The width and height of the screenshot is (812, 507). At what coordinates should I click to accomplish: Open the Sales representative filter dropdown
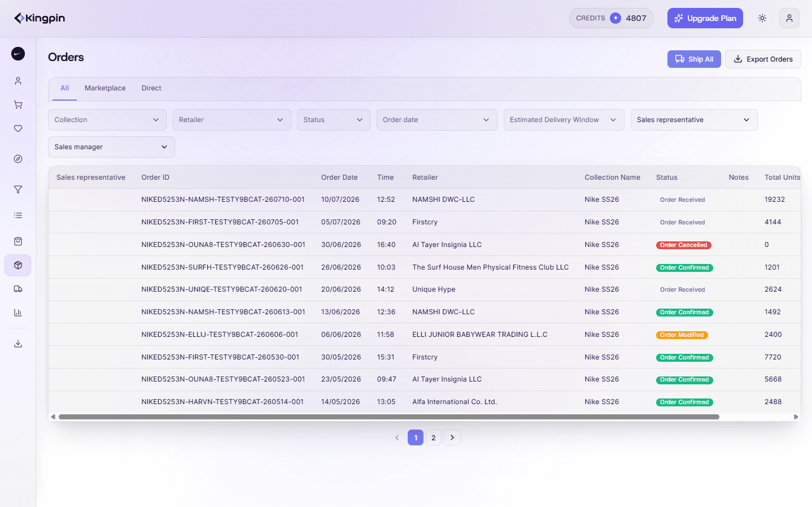point(694,120)
